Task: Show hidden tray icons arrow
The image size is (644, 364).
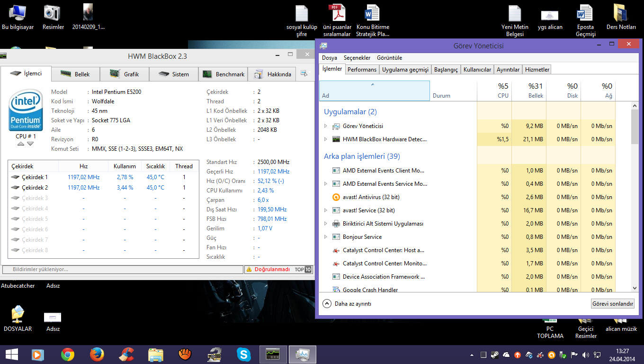Action: coord(472,355)
